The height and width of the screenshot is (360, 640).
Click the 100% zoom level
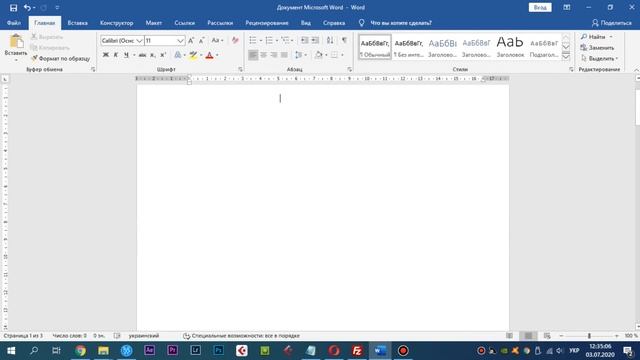631,336
